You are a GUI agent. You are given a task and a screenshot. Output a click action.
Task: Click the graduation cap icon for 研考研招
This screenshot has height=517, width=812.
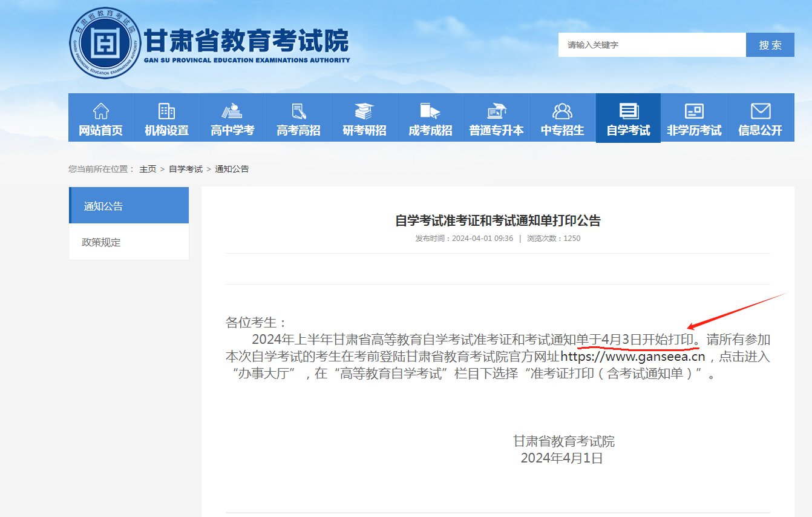[x=364, y=111]
